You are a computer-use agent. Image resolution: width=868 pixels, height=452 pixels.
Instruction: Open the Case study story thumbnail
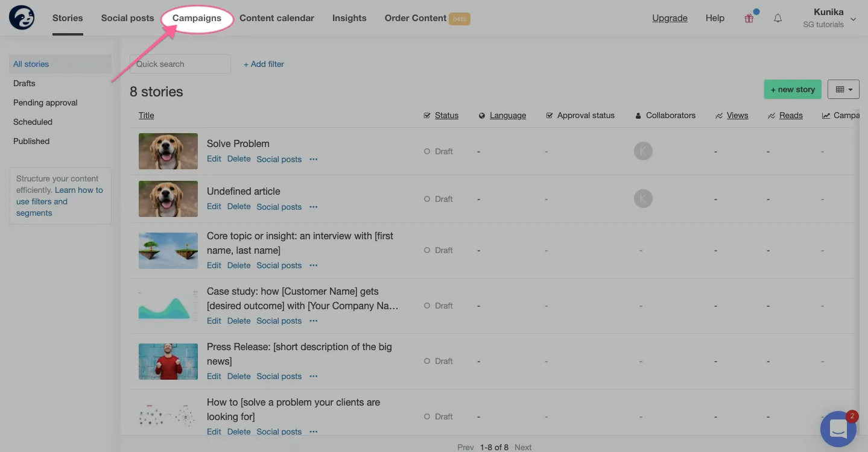tap(168, 306)
